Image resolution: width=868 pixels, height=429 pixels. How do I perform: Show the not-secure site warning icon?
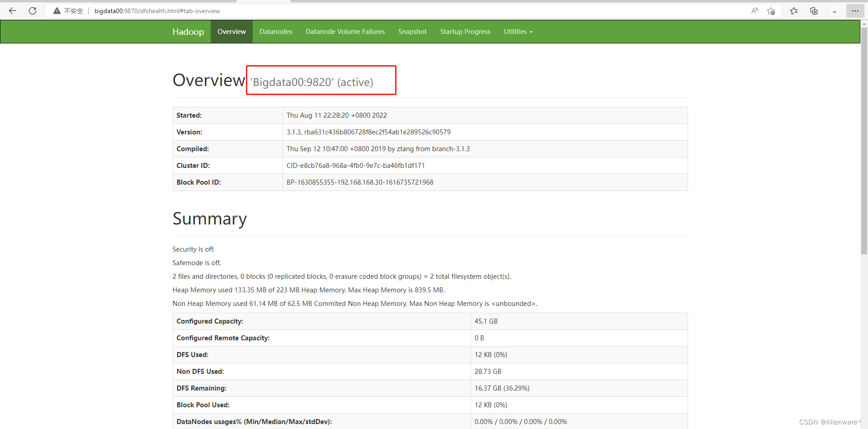click(57, 11)
